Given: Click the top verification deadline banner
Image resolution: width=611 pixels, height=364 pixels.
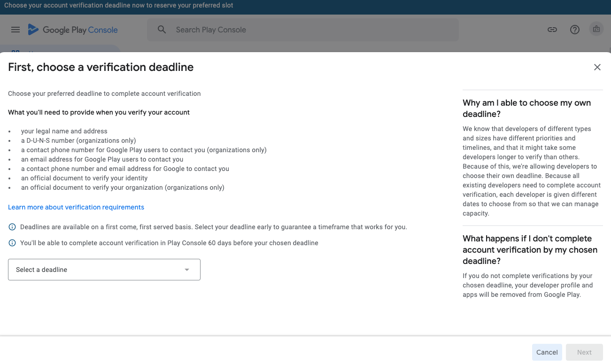Looking at the screenshot, I should 119,6.
